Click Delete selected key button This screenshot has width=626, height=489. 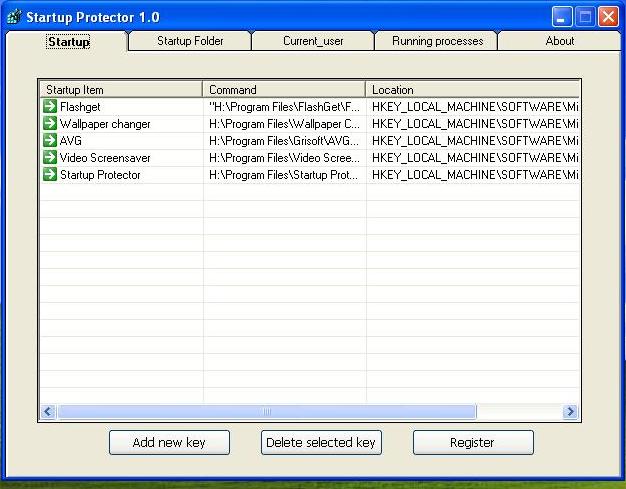pyautogui.click(x=321, y=442)
